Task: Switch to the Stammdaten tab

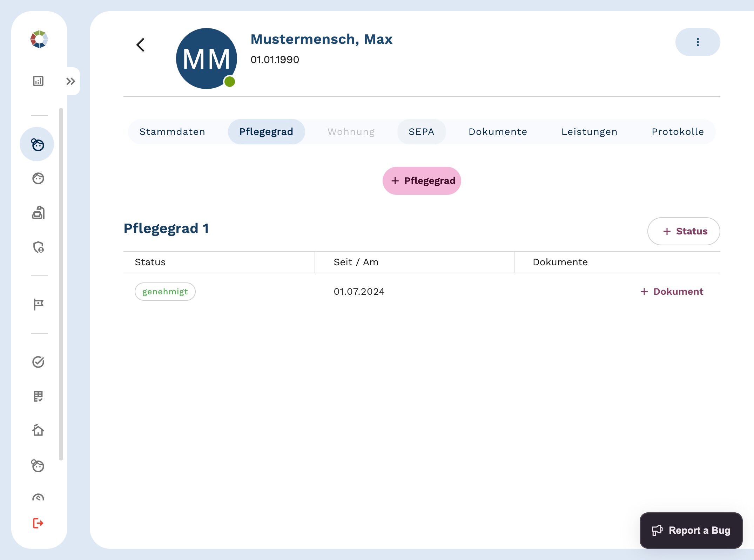Action: coord(172,132)
